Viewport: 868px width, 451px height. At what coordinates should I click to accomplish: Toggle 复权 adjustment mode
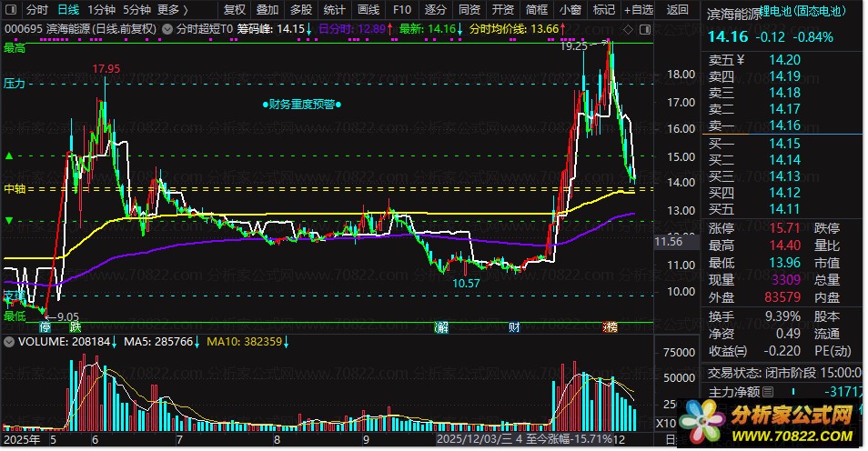pyautogui.click(x=234, y=9)
